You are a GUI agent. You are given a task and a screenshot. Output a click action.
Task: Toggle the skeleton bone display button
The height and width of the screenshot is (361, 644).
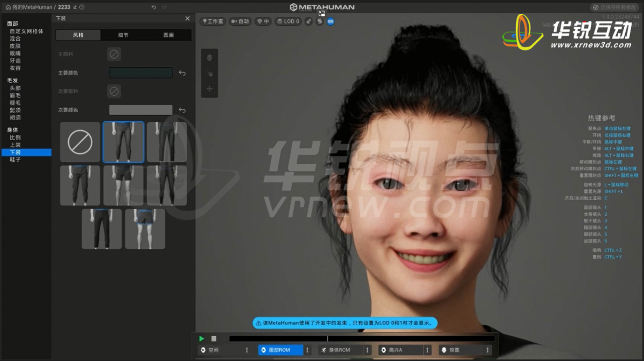point(309,21)
